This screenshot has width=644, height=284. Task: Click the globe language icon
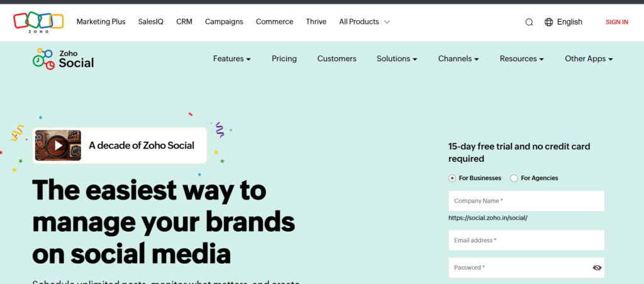(548, 22)
